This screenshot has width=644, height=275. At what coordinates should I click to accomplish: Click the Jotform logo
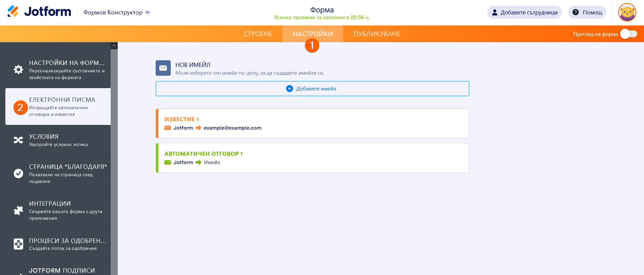click(x=39, y=12)
